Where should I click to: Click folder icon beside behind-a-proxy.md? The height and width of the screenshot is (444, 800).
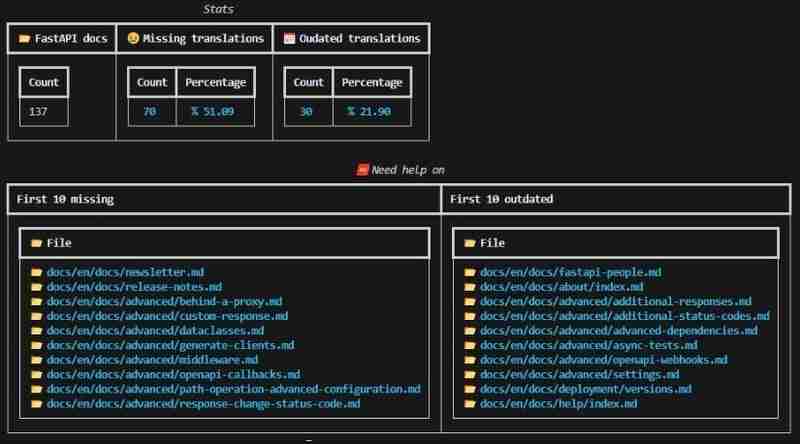pyautogui.click(x=36, y=302)
